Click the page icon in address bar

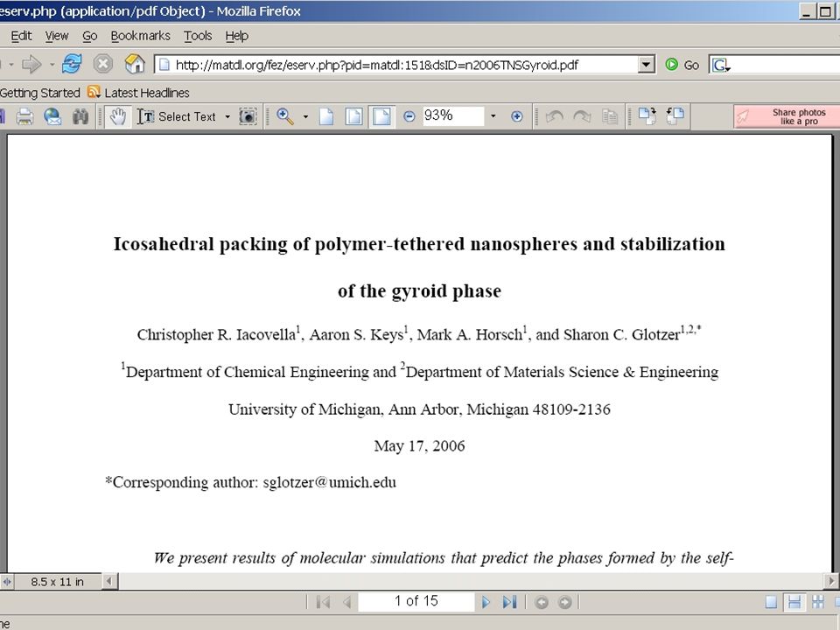(x=165, y=65)
